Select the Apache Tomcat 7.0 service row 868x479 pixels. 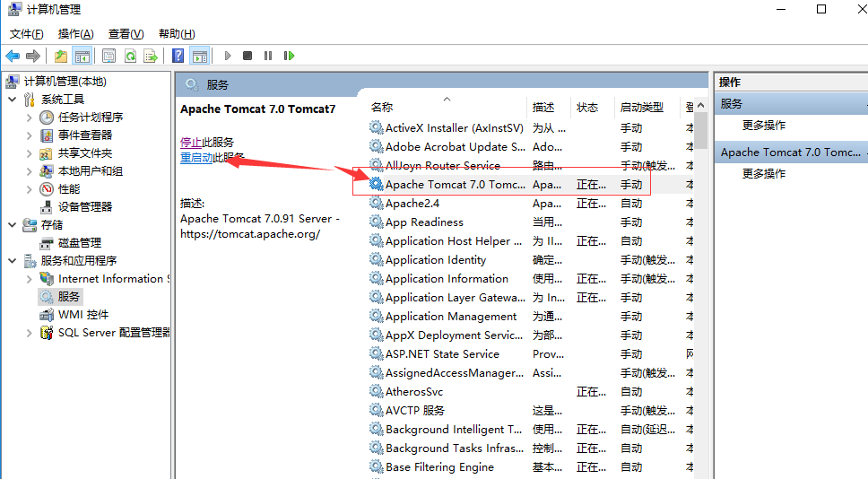tap(530, 185)
